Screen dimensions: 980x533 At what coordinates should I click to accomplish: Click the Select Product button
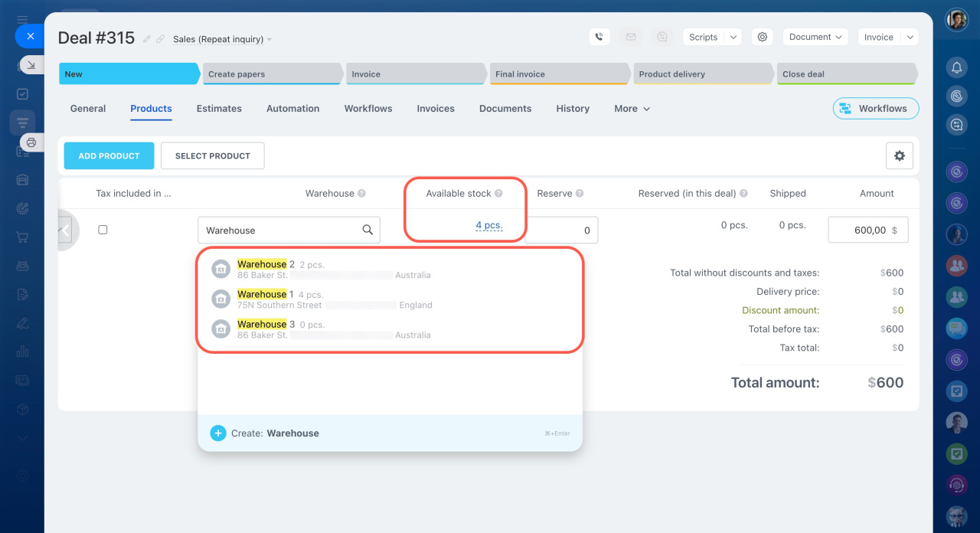coord(212,155)
